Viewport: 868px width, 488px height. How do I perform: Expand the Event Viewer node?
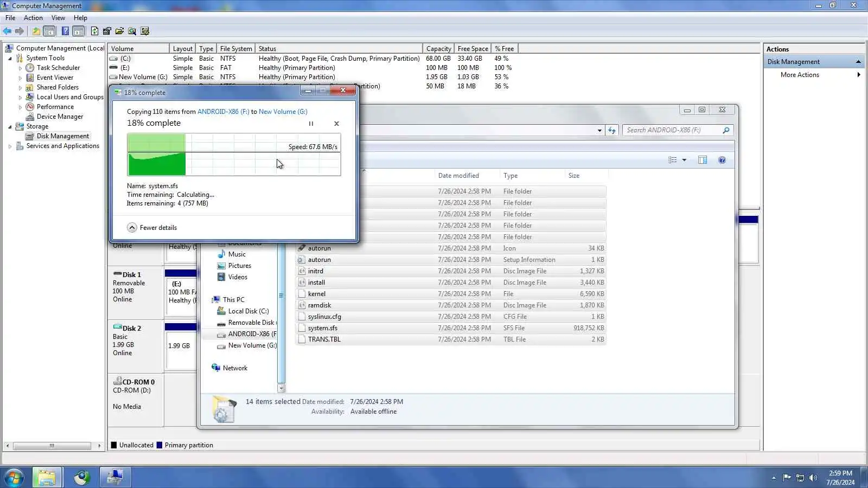20,78
